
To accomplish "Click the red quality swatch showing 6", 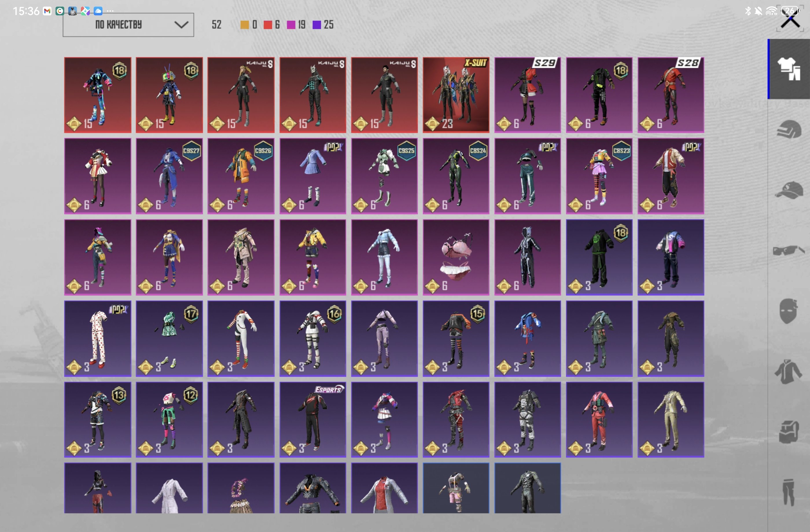I will [x=268, y=25].
